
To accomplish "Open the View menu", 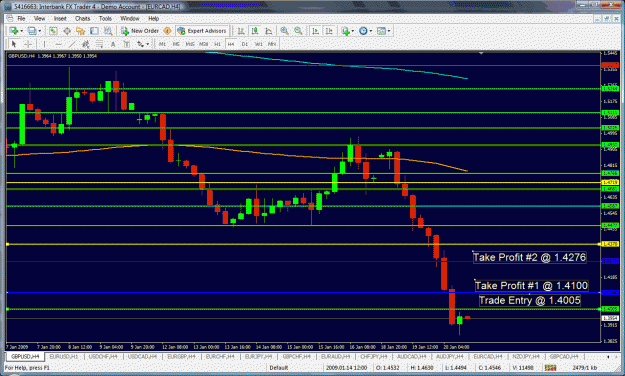I will click(x=39, y=18).
